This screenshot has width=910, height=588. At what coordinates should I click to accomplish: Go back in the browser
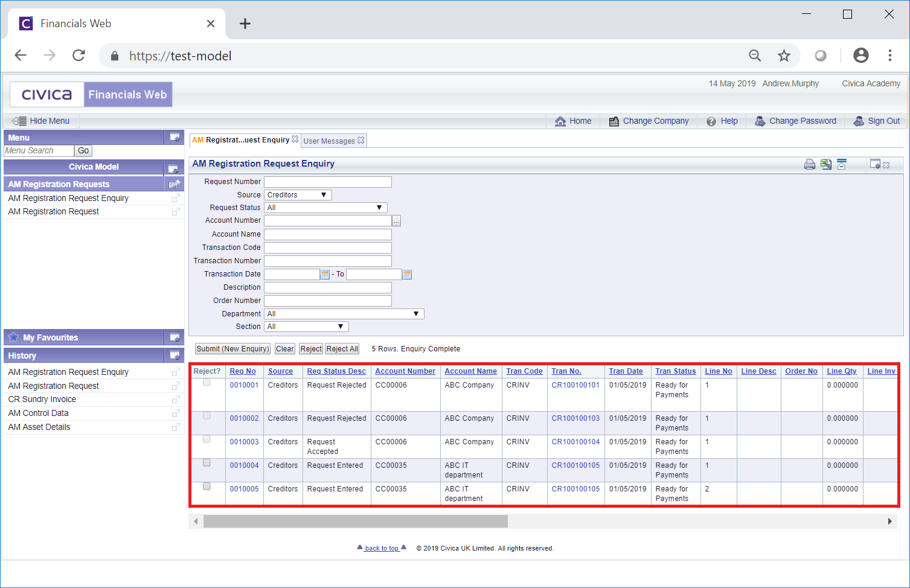(21, 56)
